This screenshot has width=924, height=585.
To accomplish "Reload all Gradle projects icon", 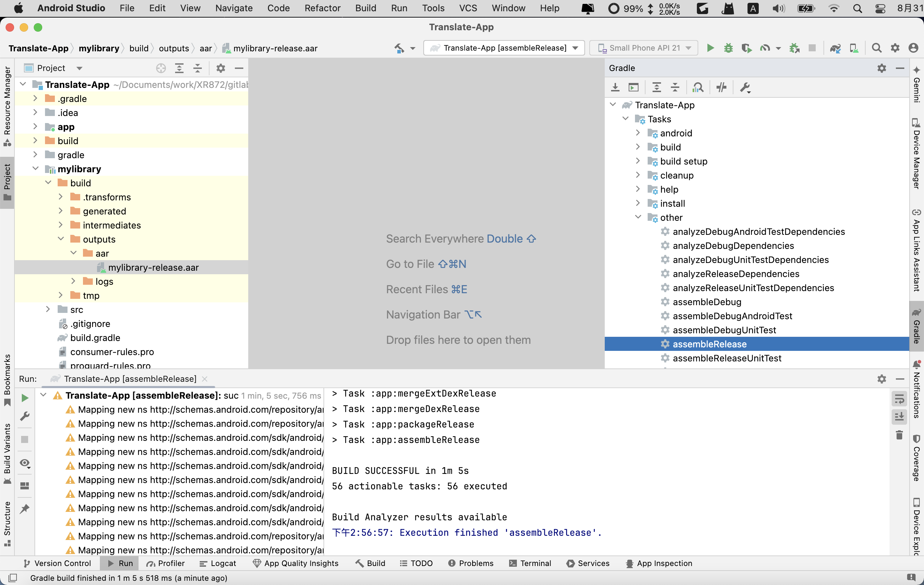I will (x=615, y=88).
